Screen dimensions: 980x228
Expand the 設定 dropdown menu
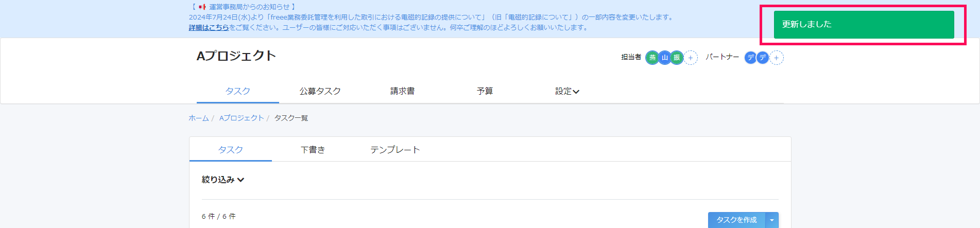click(x=568, y=91)
